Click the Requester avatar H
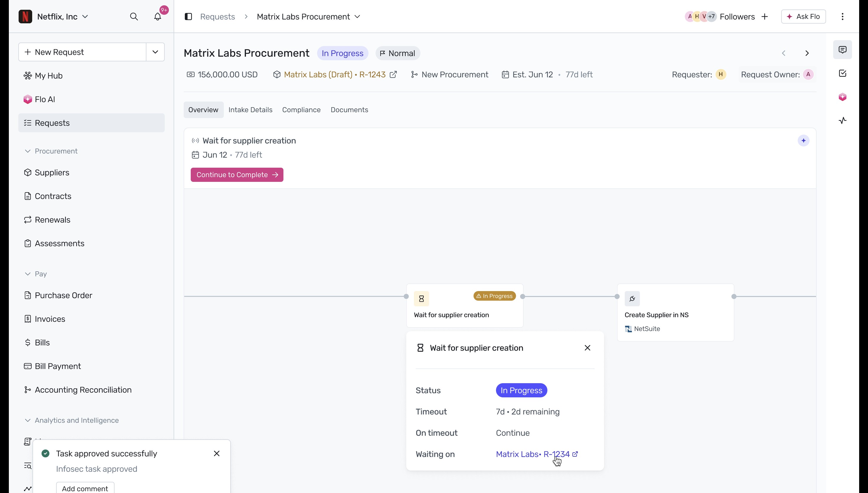Image resolution: width=868 pixels, height=493 pixels. click(721, 74)
